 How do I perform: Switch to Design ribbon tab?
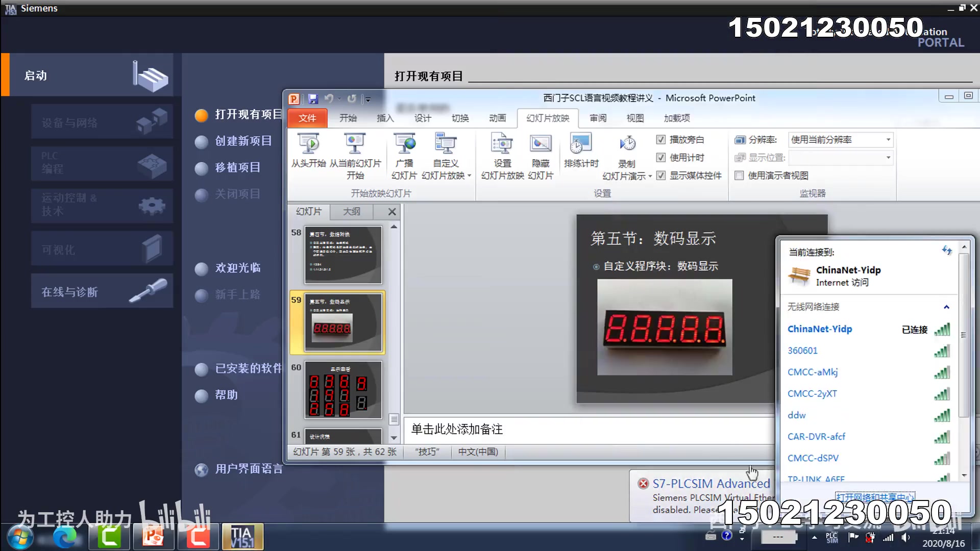coord(423,118)
